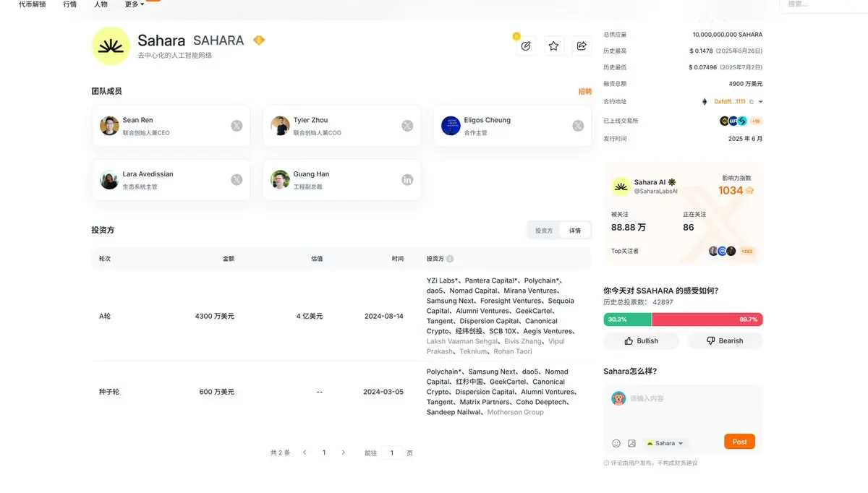Viewport: 868px width, 493px height.
Task: Click the 0xfdff...1111 contract address
Action: [x=730, y=102]
